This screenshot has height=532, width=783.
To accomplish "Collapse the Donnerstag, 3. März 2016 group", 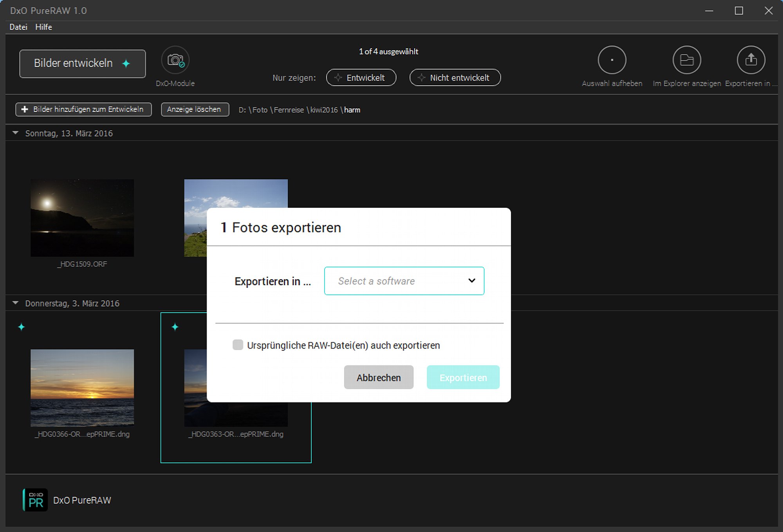I will pos(16,303).
